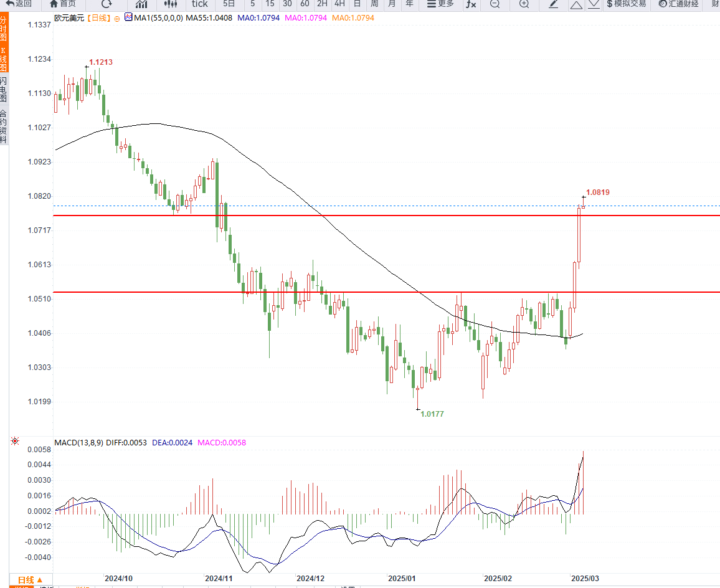Image resolution: width=720 pixels, height=588 pixels.
Task: Switch to 分时图 side tab
Action: click(x=4, y=27)
